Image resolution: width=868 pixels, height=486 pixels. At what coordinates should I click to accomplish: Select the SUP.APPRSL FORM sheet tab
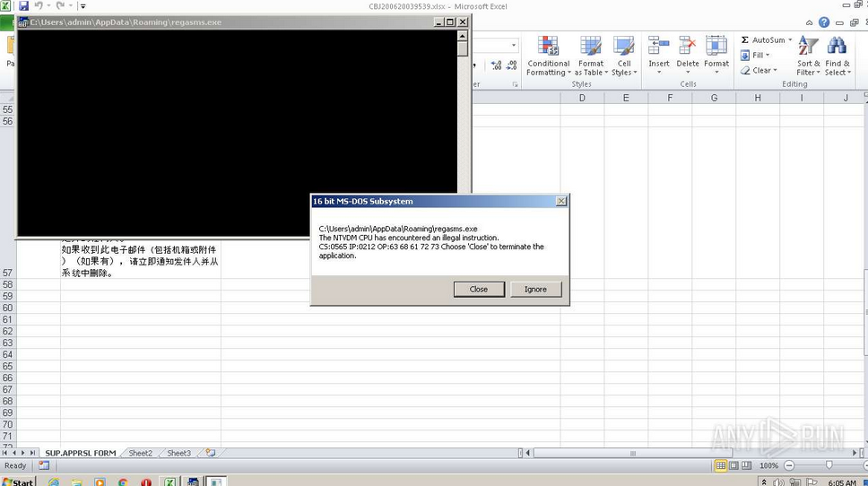click(x=81, y=453)
